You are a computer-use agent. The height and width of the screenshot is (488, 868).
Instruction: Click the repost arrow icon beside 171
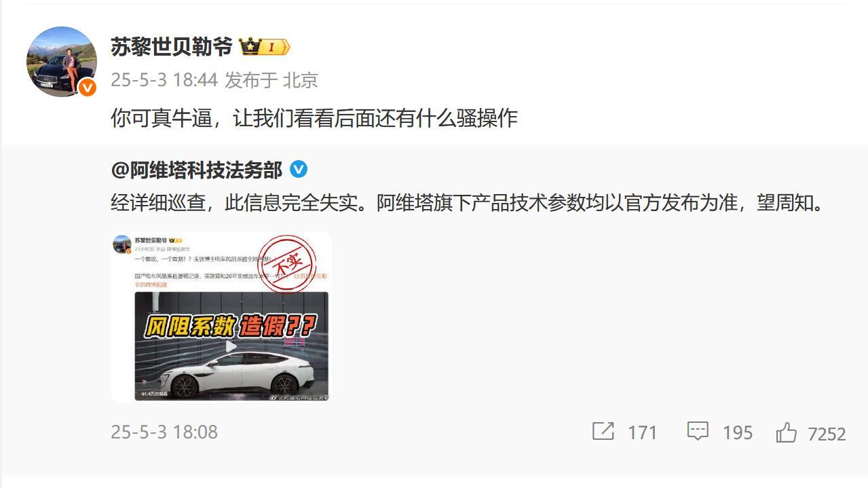click(603, 431)
